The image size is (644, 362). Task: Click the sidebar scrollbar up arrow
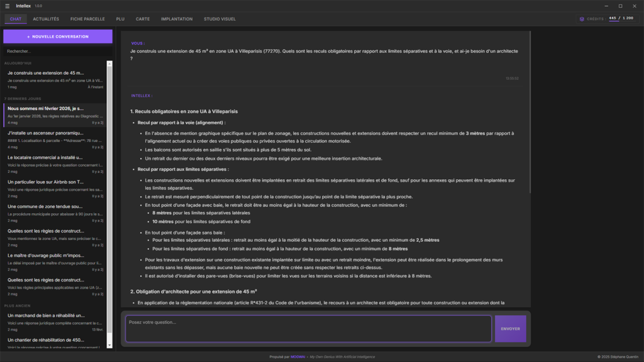[109, 64]
